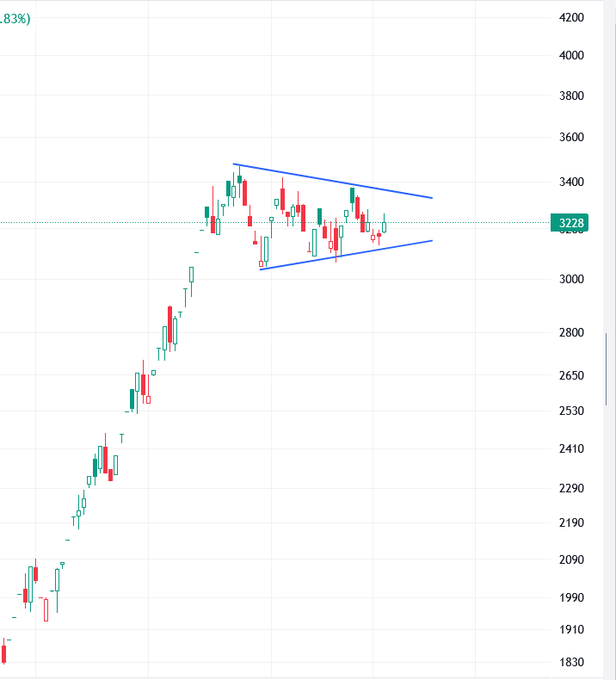Click the 2800 price scale label

pyautogui.click(x=571, y=332)
